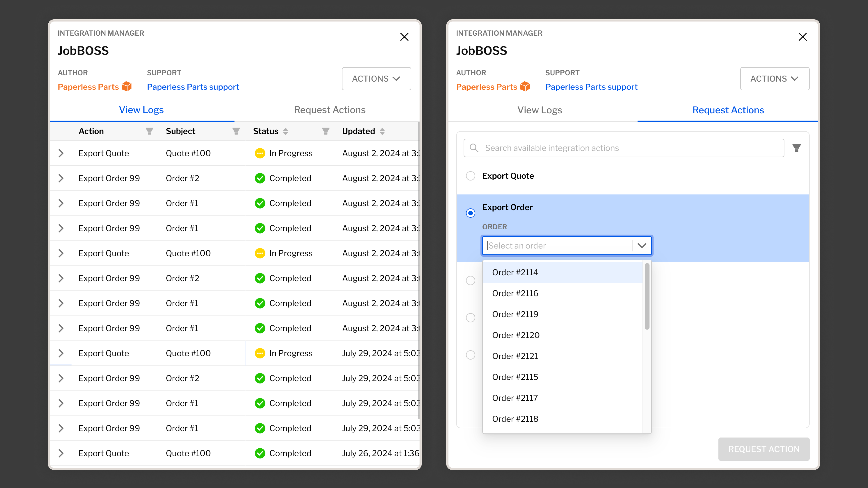This screenshot has height=488, width=868.
Task: Select the radio button below Export Order section
Action: coord(470,281)
